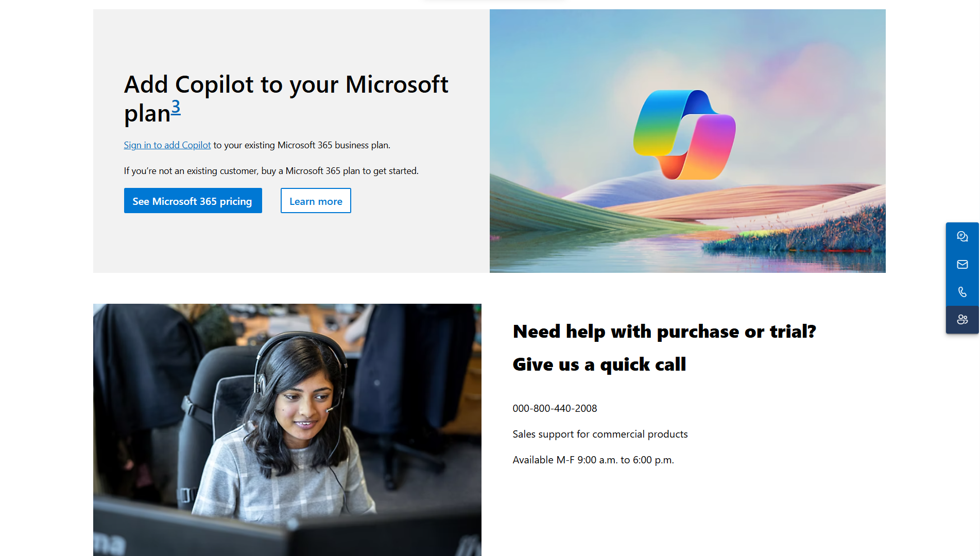The width and height of the screenshot is (980, 556).
Task: Open footnote 3 superscript link
Action: tap(176, 107)
